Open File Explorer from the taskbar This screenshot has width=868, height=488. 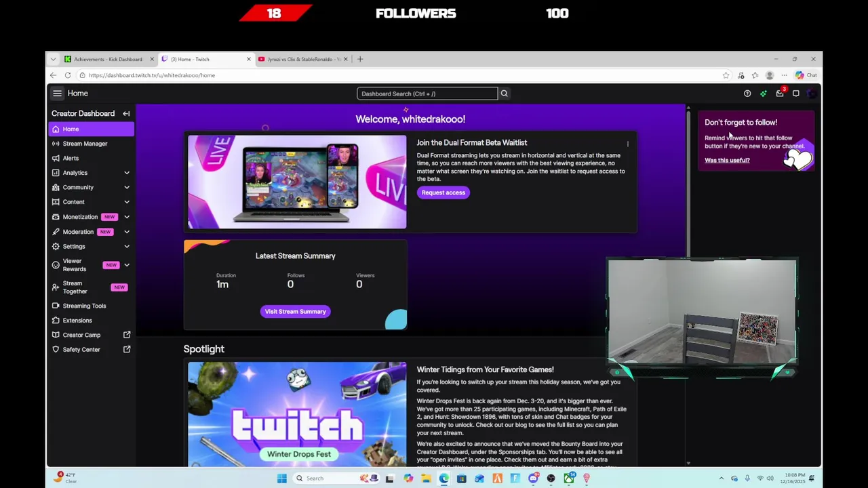tap(426, 479)
